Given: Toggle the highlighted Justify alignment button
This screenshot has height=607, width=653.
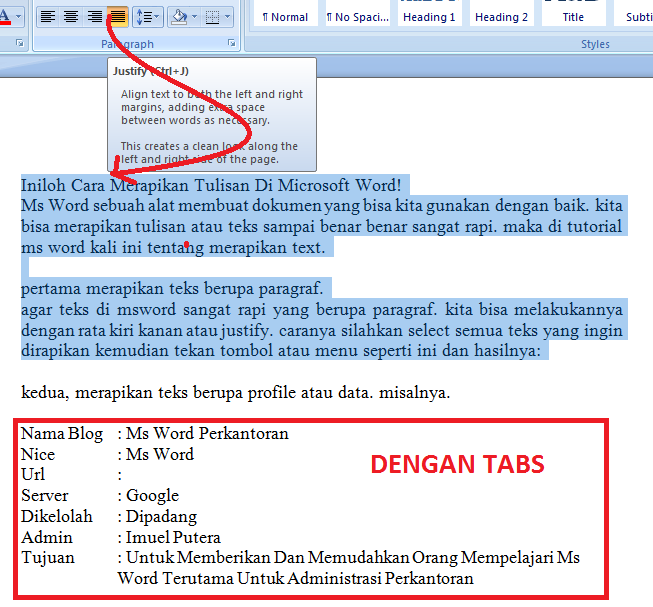Looking at the screenshot, I should [118, 17].
